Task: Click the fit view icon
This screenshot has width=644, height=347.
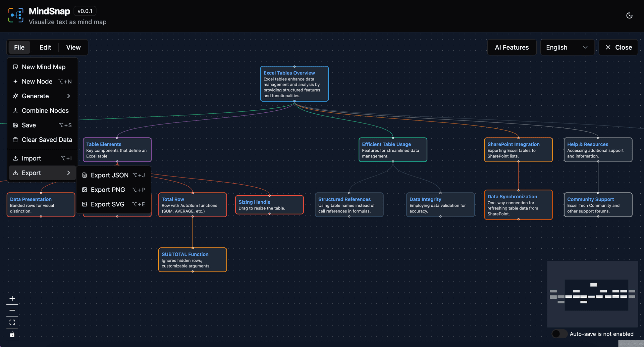Action: tap(12, 322)
